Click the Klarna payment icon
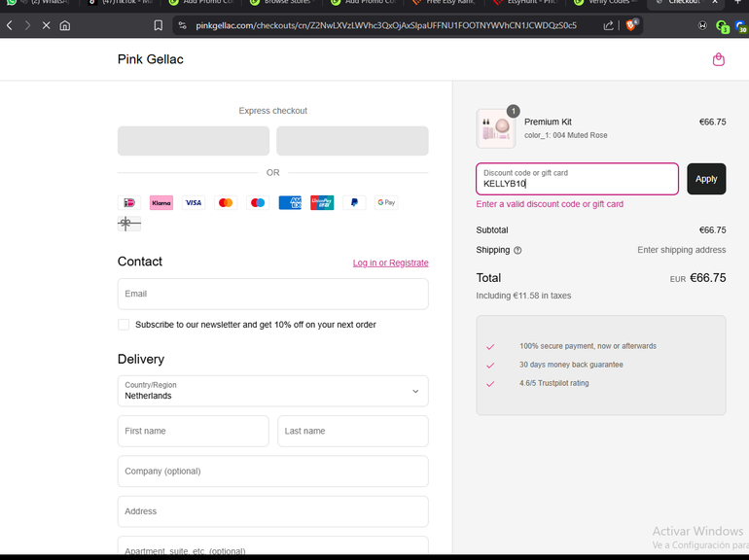Screen dimensions: 749x560 [161, 202]
